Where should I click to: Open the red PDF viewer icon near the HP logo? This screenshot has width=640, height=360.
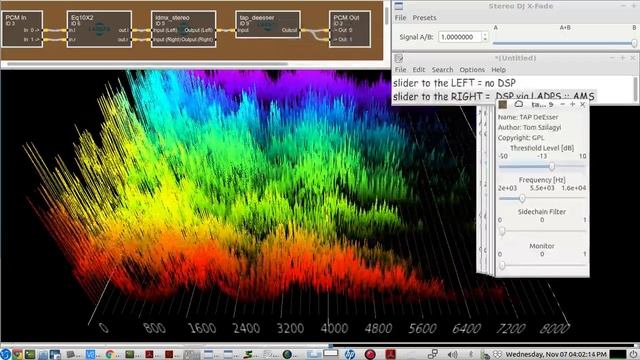(390, 354)
